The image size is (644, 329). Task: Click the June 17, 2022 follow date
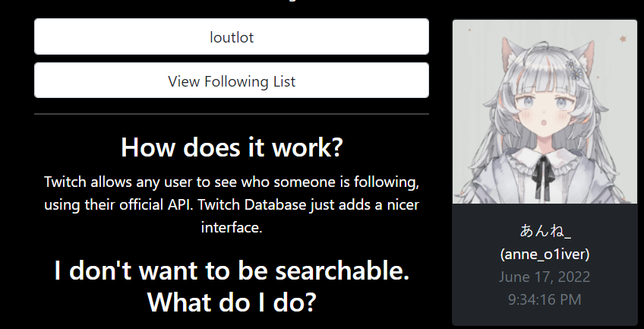click(x=545, y=277)
